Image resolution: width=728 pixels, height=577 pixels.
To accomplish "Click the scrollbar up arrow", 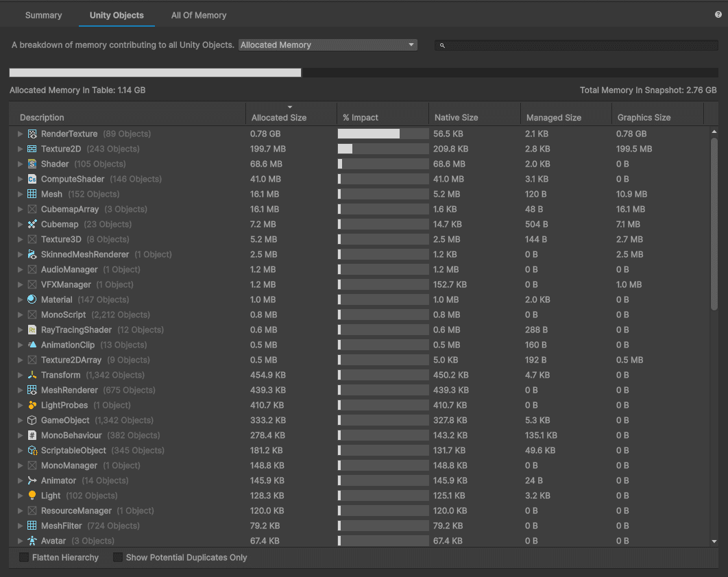I will pyautogui.click(x=714, y=132).
